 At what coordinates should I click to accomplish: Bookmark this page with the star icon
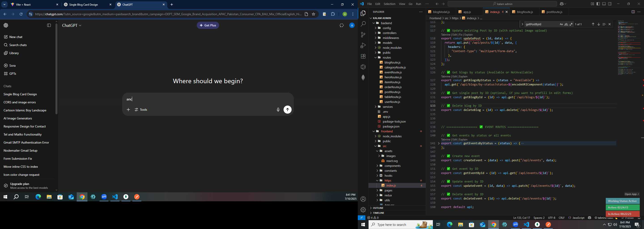[x=314, y=14]
